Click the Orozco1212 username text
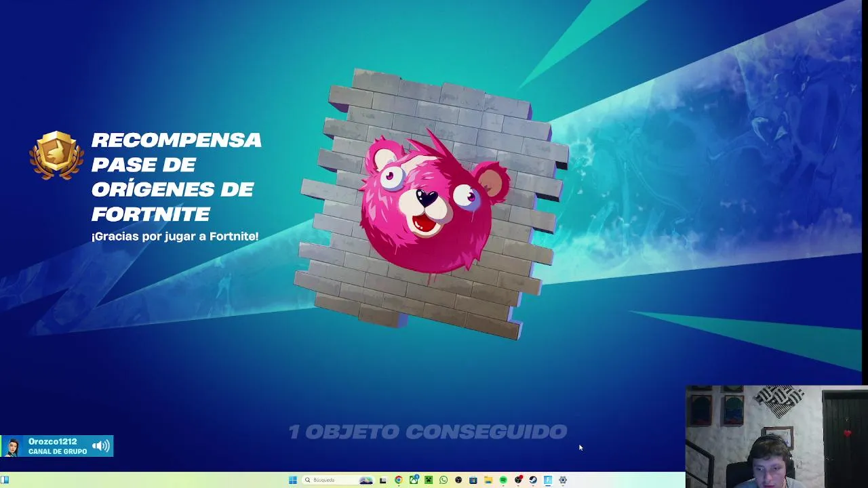Screen dimensions: 868x488 (x=52, y=442)
